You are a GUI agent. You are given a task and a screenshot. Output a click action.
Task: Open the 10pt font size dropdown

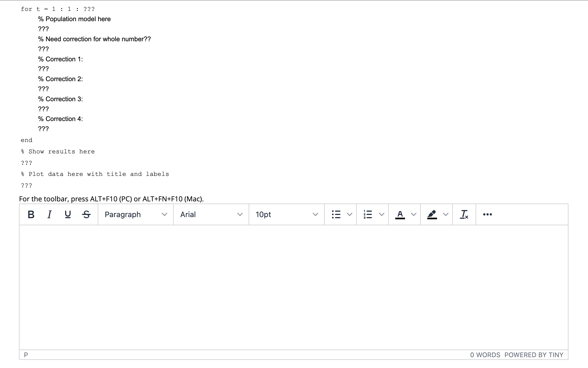tap(286, 214)
